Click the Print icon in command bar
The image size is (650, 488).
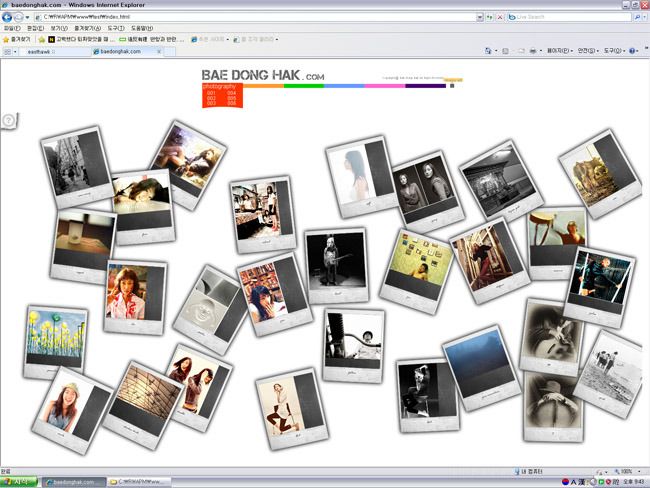click(533, 51)
